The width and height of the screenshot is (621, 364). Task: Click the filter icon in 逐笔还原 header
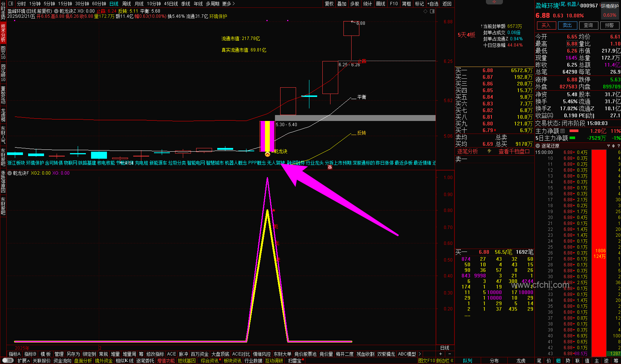pyautogui.click(x=608, y=146)
